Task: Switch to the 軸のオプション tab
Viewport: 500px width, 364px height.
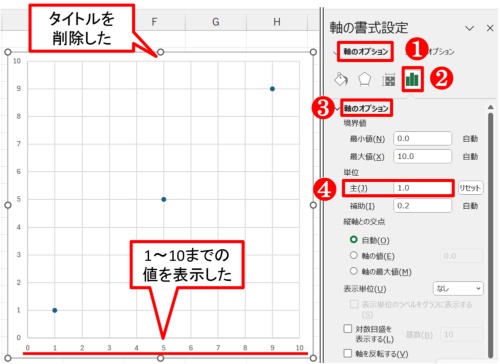Action: tap(366, 52)
